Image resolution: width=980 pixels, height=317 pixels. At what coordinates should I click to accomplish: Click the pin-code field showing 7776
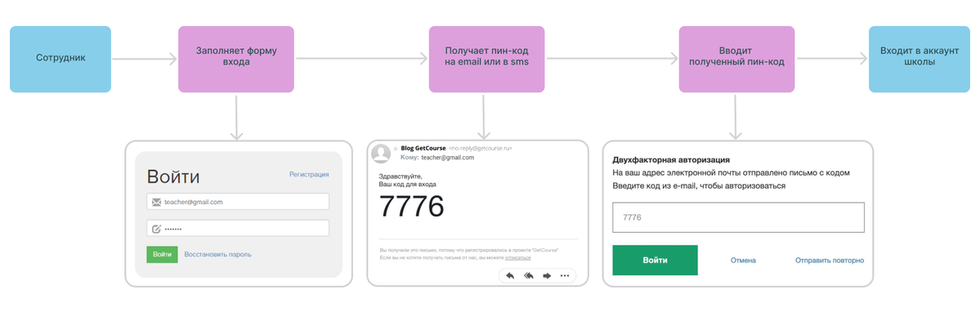[x=738, y=217]
